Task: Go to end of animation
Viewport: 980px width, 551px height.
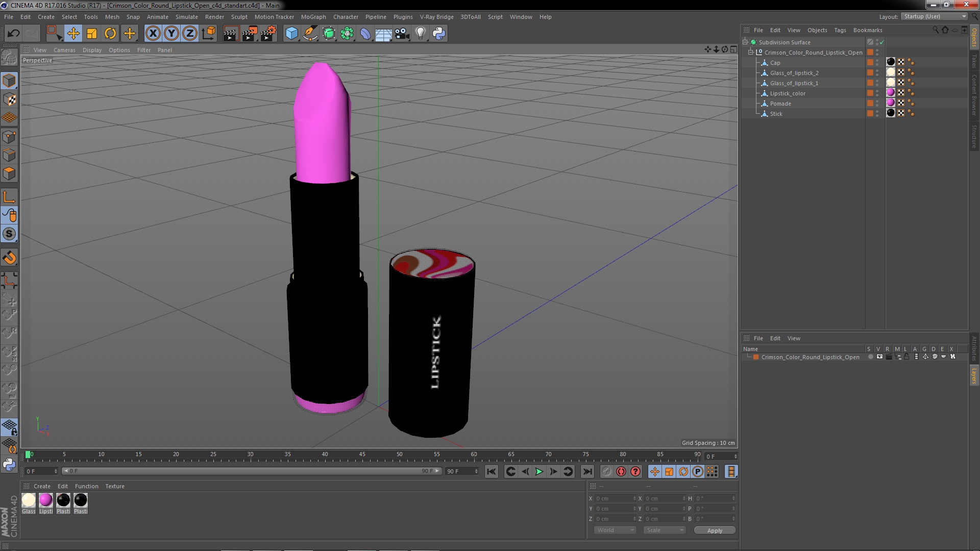Action: [x=587, y=472]
